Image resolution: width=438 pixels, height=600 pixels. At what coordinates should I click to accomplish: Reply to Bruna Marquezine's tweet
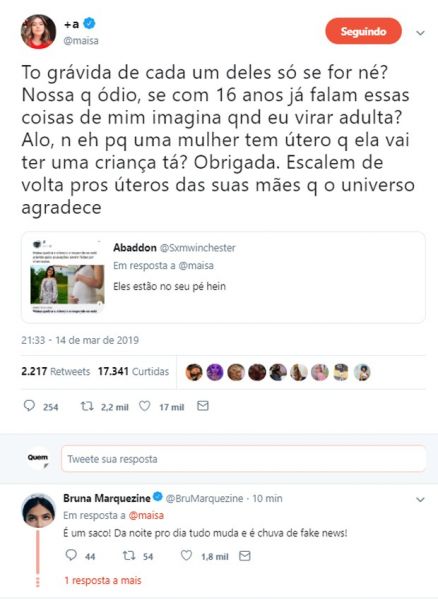(x=71, y=555)
